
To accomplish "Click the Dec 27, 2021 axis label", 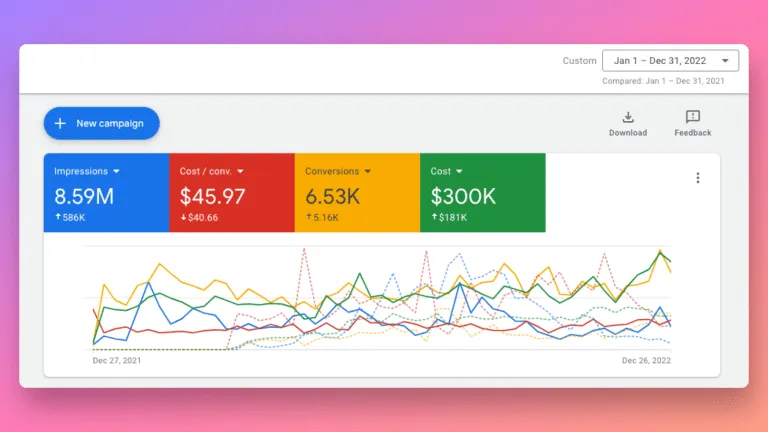I will coord(117,360).
